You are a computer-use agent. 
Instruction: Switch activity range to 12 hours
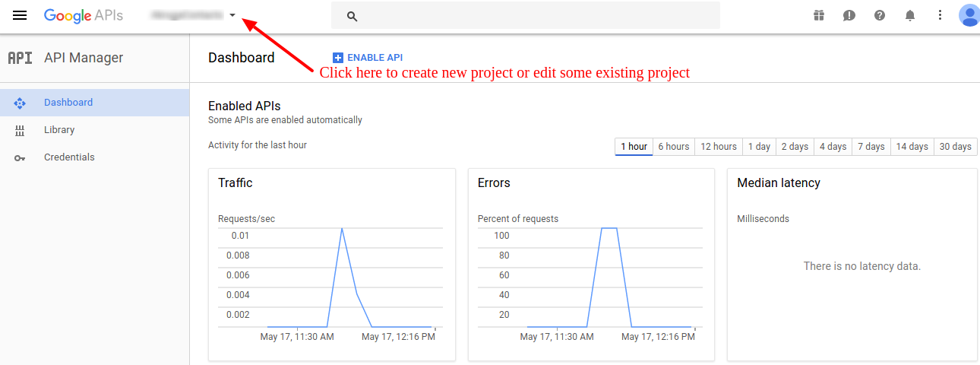pyautogui.click(x=718, y=147)
